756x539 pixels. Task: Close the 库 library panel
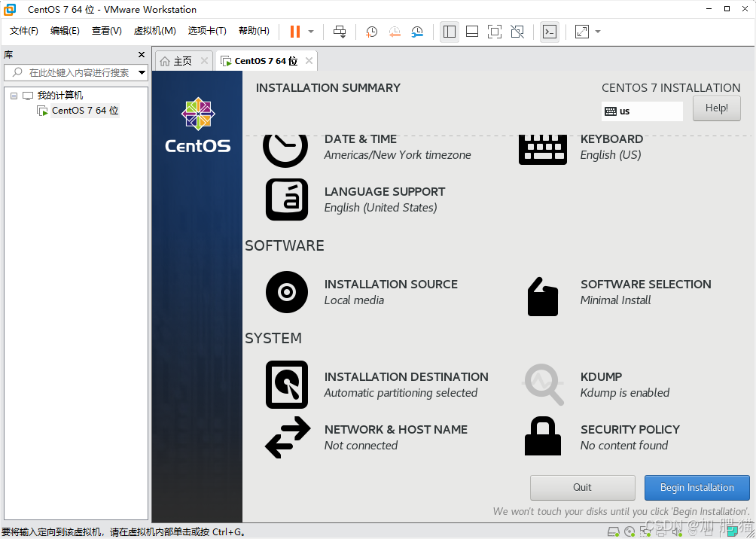142,54
